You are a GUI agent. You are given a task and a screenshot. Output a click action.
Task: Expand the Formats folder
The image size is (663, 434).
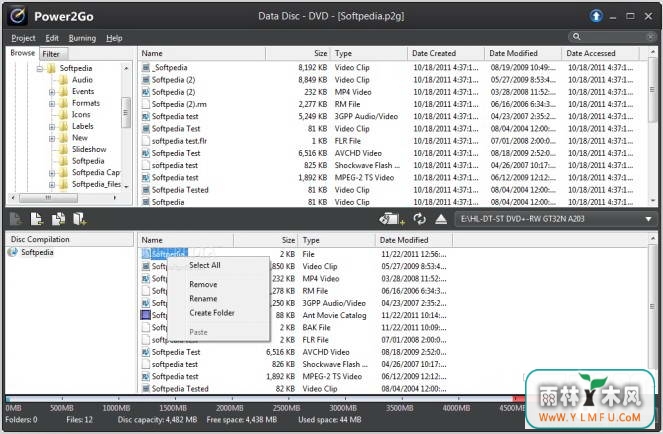pyautogui.click(x=52, y=103)
